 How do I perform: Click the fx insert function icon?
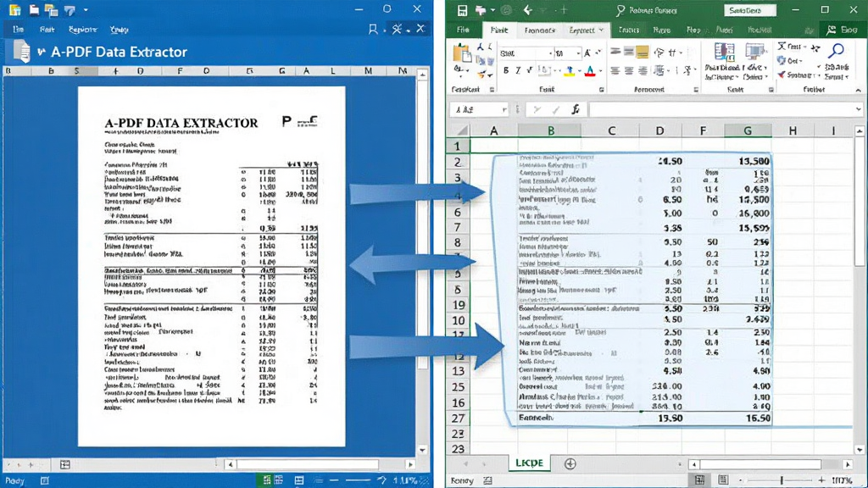576,109
